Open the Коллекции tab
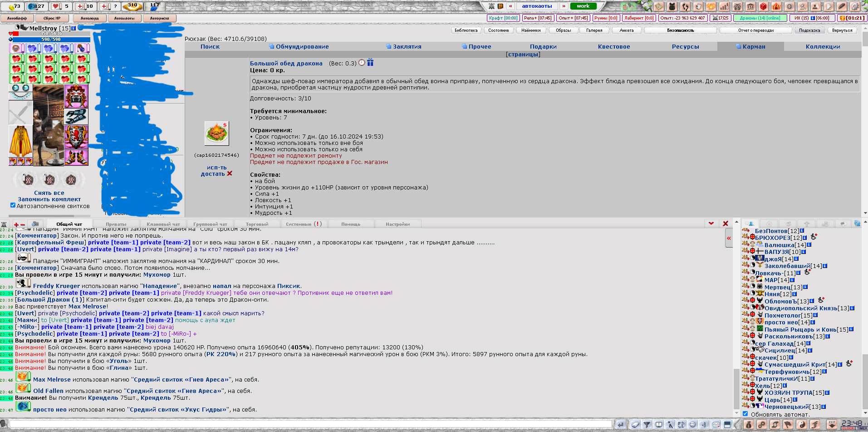Screen dimensions: 868x432 pyautogui.click(x=823, y=46)
